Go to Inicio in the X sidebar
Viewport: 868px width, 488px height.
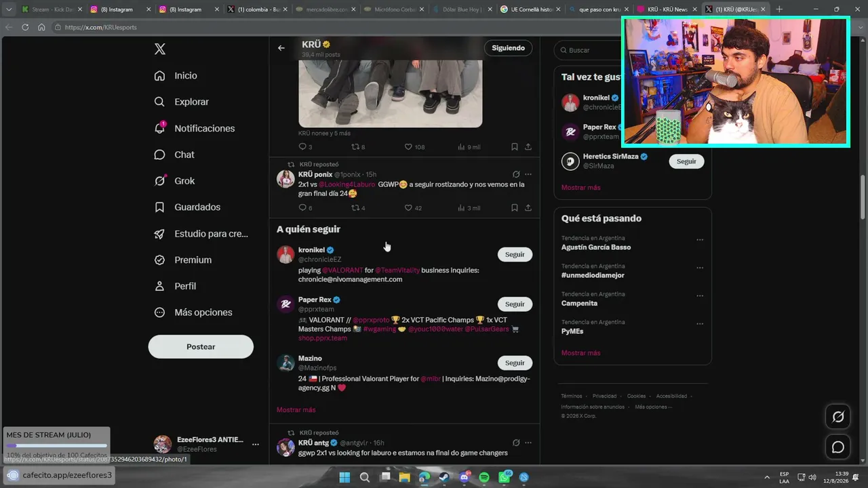(x=176, y=76)
